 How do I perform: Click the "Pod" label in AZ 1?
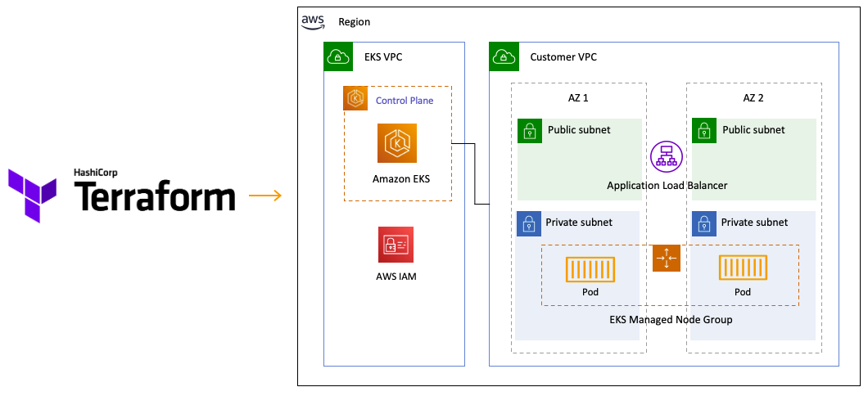590,292
